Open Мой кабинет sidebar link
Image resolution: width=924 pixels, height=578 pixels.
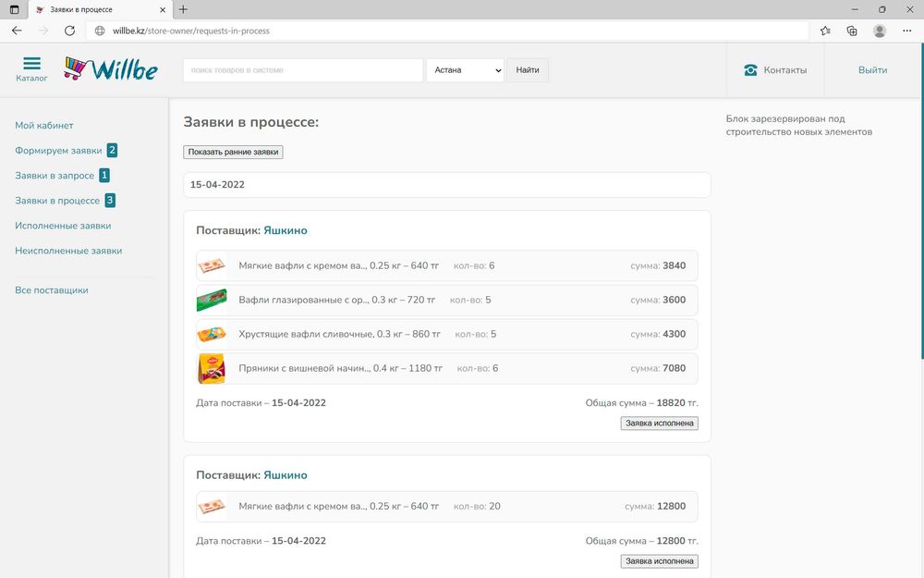point(44,125)
